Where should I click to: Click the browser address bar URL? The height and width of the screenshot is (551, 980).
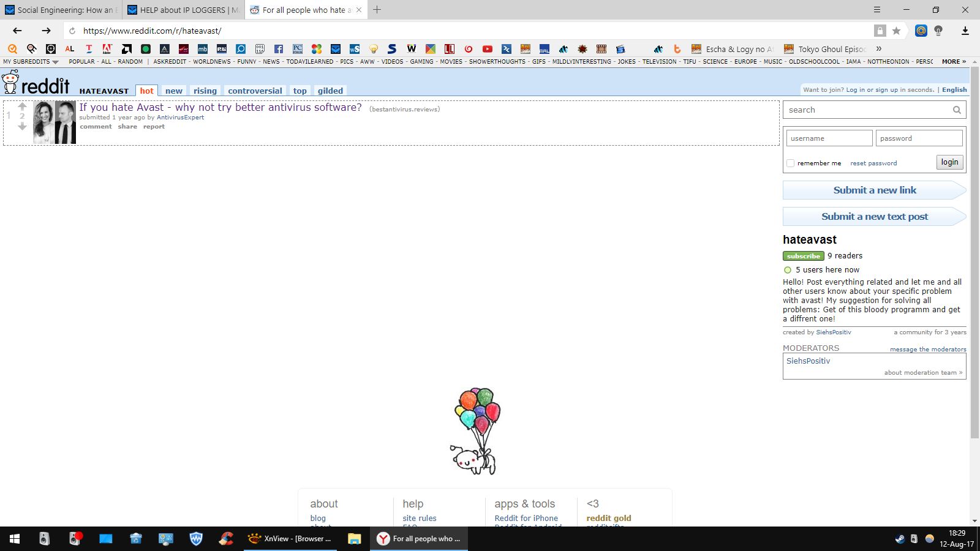pos(152,31)
